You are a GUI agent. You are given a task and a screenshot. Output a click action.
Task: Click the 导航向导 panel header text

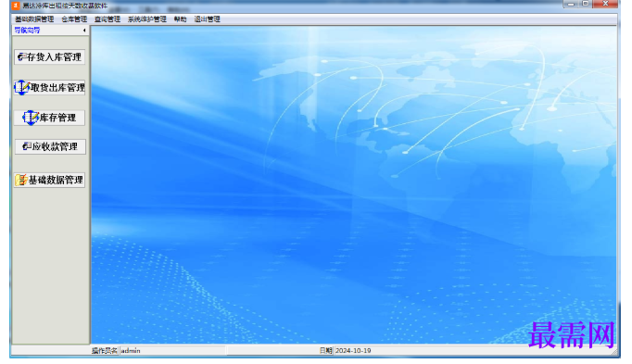(x=27, y=31)
